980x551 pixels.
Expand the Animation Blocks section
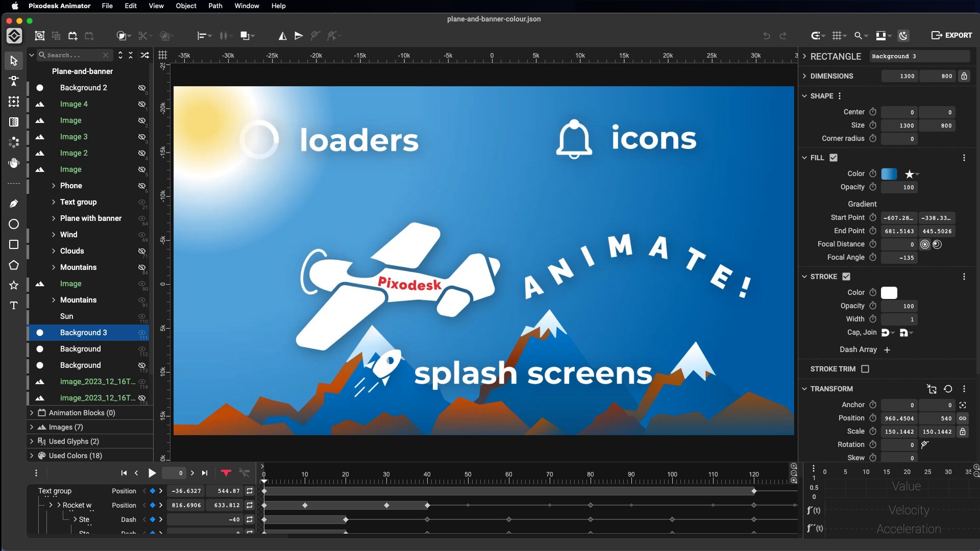31,413
